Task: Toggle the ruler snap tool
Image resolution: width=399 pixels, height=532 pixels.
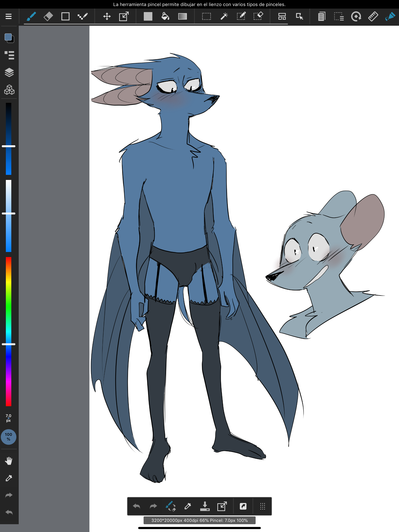Action: pos(373,16)
